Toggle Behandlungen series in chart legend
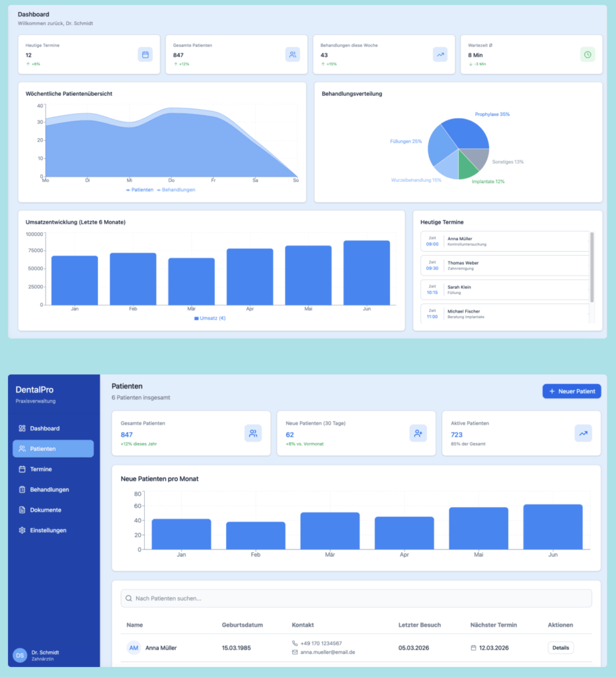The height and width of the screenshot is (677, 616). pyautogui.click(x=176, y=190)
